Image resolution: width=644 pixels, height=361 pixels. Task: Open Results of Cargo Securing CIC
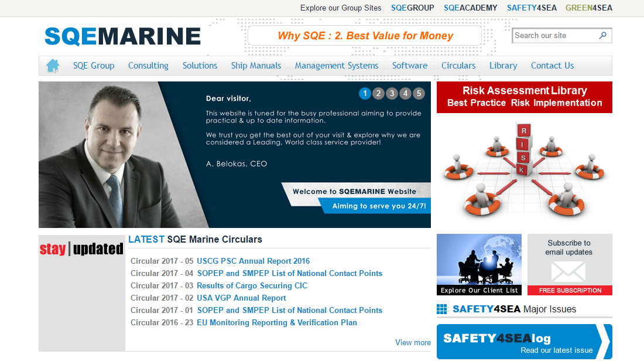pyautogui.click(x=252, y=286)
